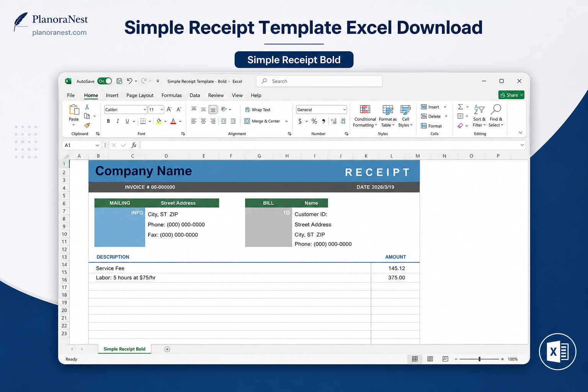588x392 pixels.
Task: Click the Find & Select button
Action: pos(496,116)
